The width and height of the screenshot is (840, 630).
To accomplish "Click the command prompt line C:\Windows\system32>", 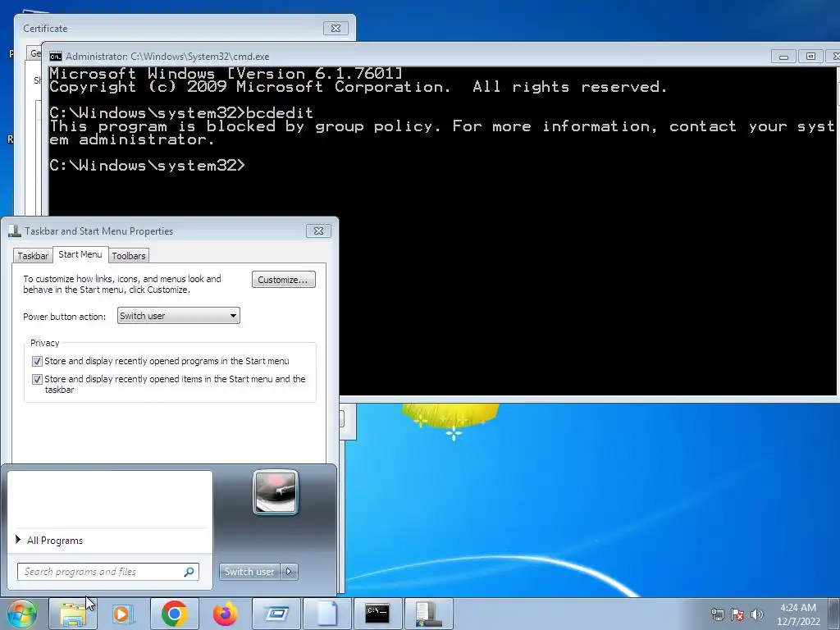I will (x=148, y=165).
